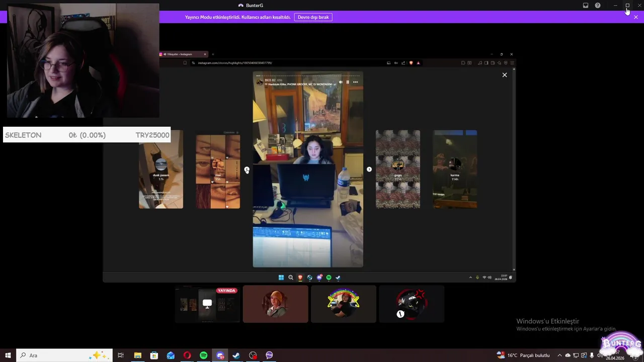This screenshot has height=362, width=644.
Task: Switch to OBS Studio taskbar icon
Action: pos(253,355)
